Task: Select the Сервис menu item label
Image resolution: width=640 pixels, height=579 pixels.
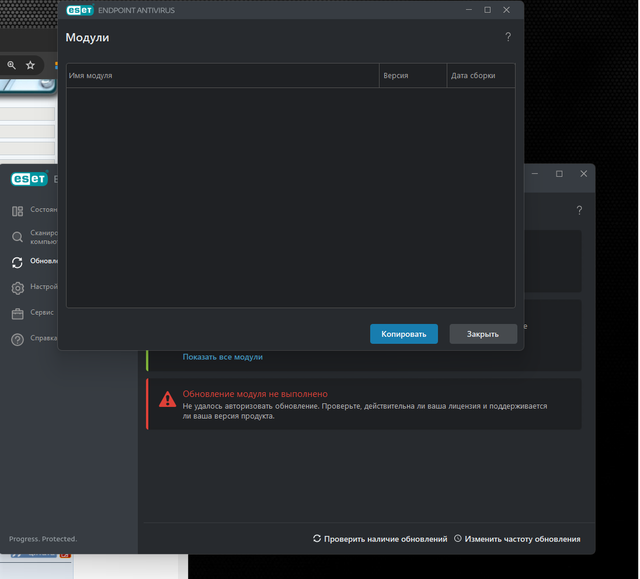Action: (42, 312)
